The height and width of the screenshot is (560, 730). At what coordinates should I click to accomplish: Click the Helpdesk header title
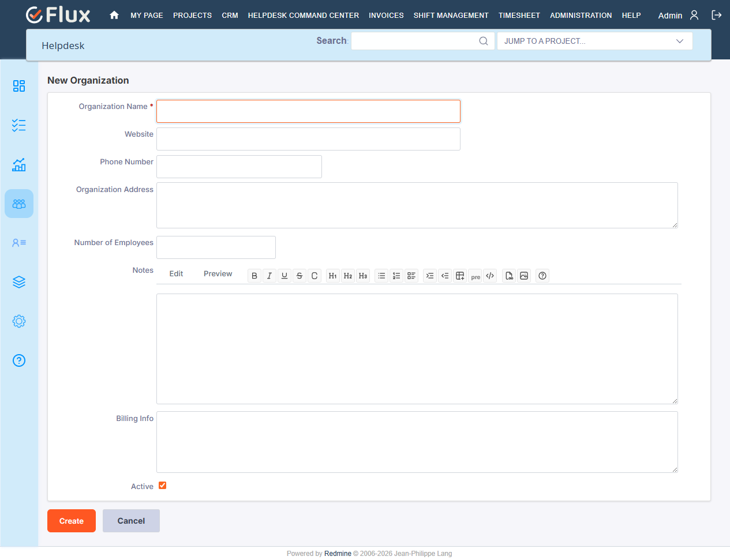click(63, 46)
